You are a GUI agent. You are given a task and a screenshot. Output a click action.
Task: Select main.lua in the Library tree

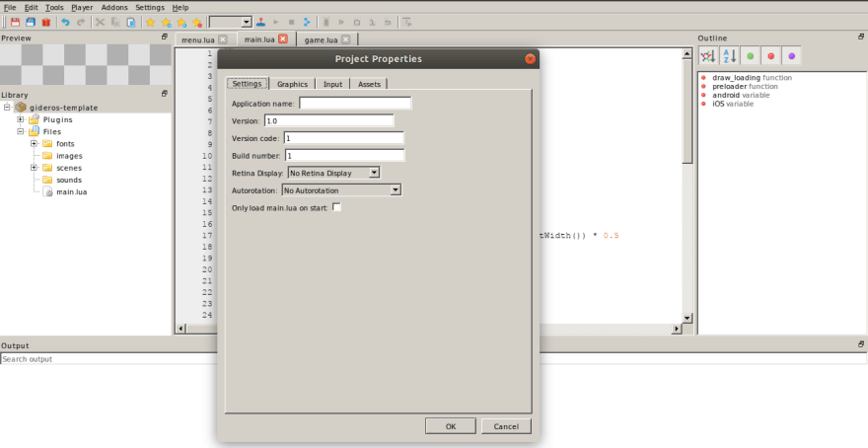point(71,191)
